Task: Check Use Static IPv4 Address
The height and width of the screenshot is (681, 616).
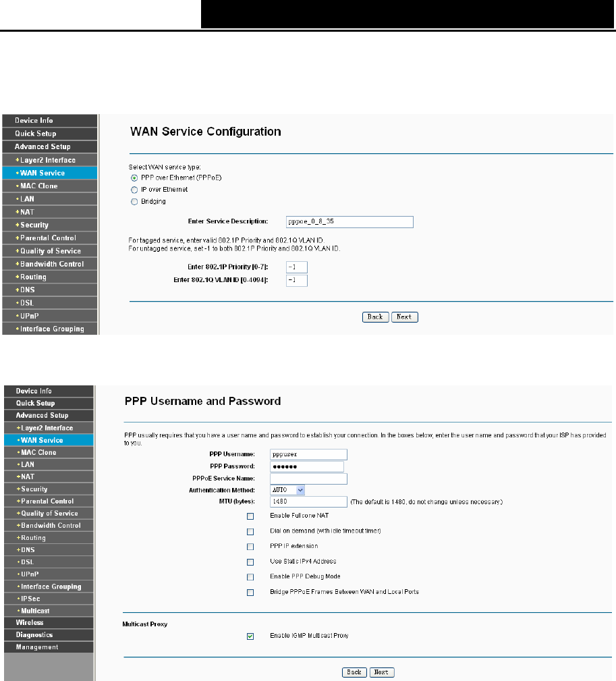Action: pos(250,562)
